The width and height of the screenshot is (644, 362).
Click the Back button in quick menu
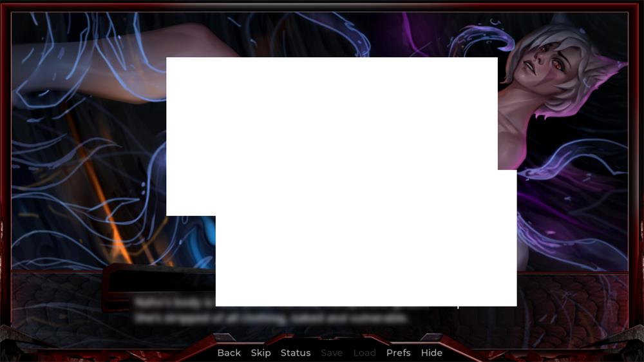click(229, 353)
